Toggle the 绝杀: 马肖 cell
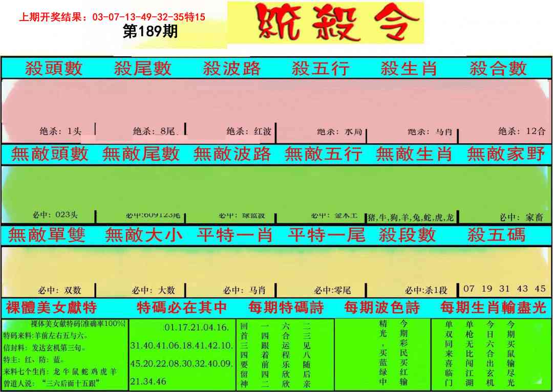The width and height of the screenshot is (553, 392). 429,130
